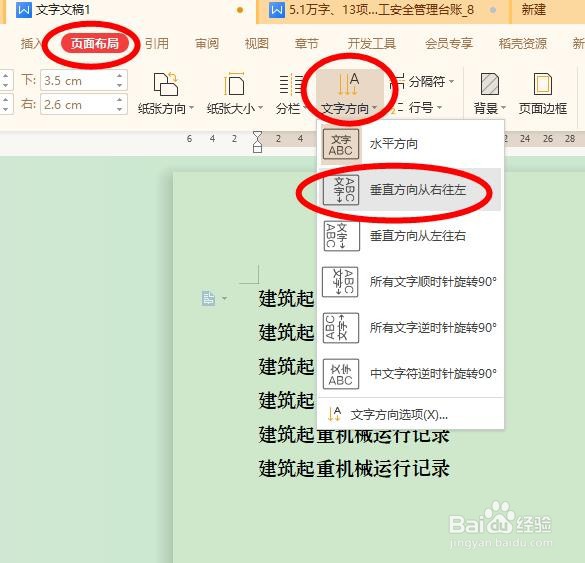Expand the 纸张方向 dropdown arrow
Viewport: 585px width, 563px height.
[x=191, y=108]
